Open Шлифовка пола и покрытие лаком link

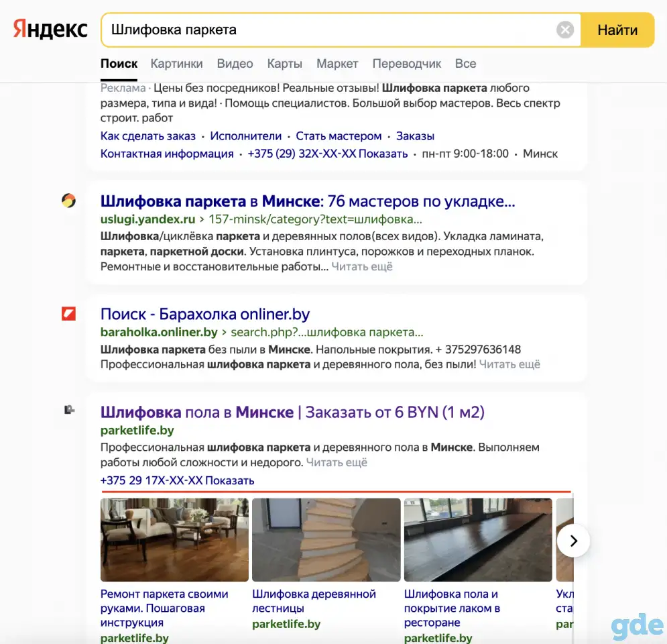pyautogui.click(x=452, y=608)
